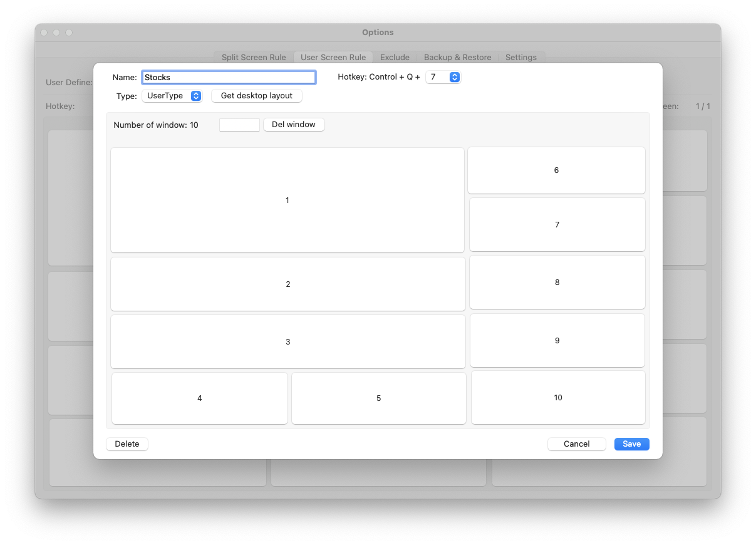Select window region 3 in layout
Viewport: 756px width, 545px height.
coord(287,341)
